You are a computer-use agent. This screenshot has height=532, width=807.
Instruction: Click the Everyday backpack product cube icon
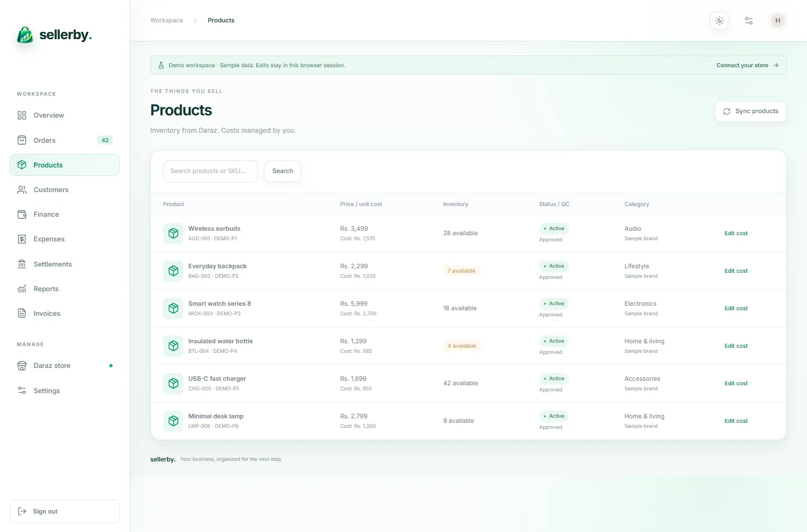173,271
